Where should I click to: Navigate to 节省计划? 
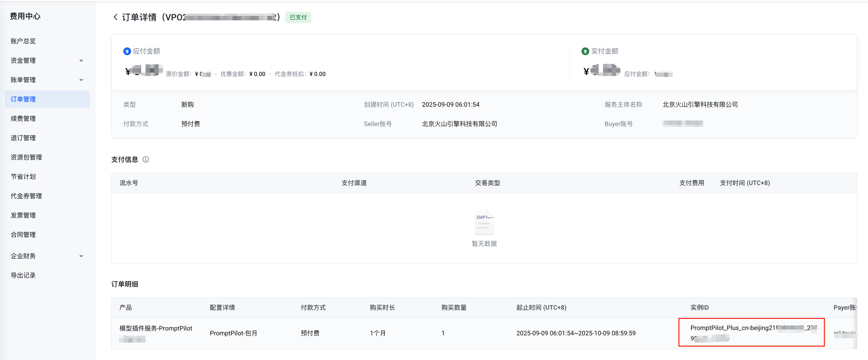coord(23,177)
